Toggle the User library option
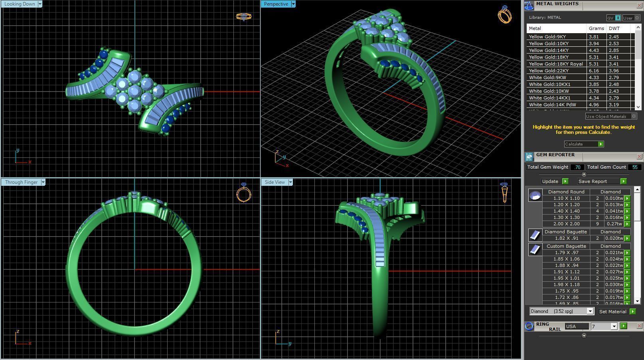644x360 pixels. click(631, 18)
